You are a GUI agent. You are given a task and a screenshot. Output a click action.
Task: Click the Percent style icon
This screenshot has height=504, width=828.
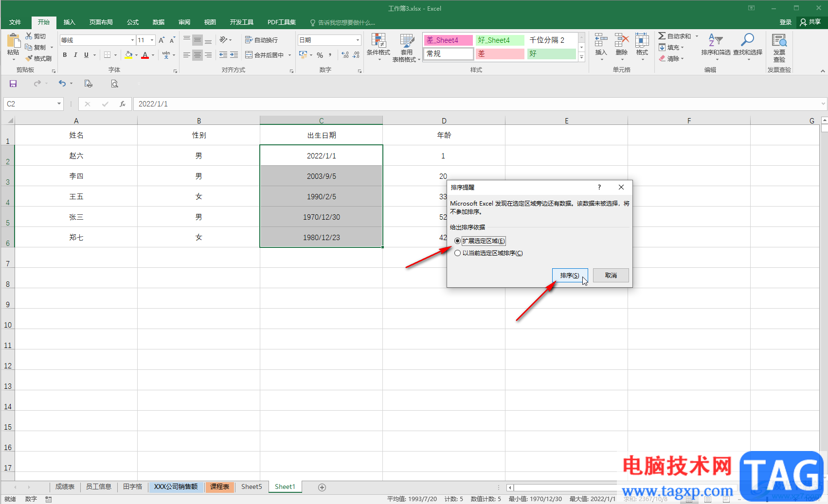(x=320, y=55)
